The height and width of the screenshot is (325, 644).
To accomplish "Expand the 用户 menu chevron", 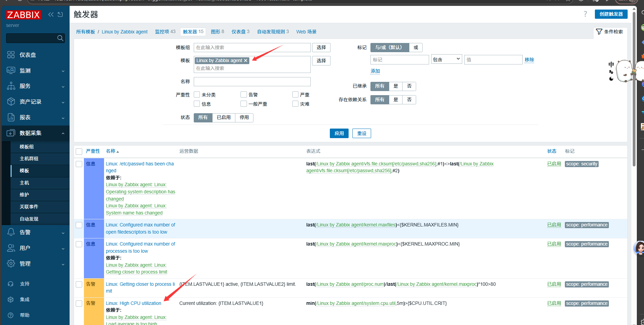I will tap(63, 249).
